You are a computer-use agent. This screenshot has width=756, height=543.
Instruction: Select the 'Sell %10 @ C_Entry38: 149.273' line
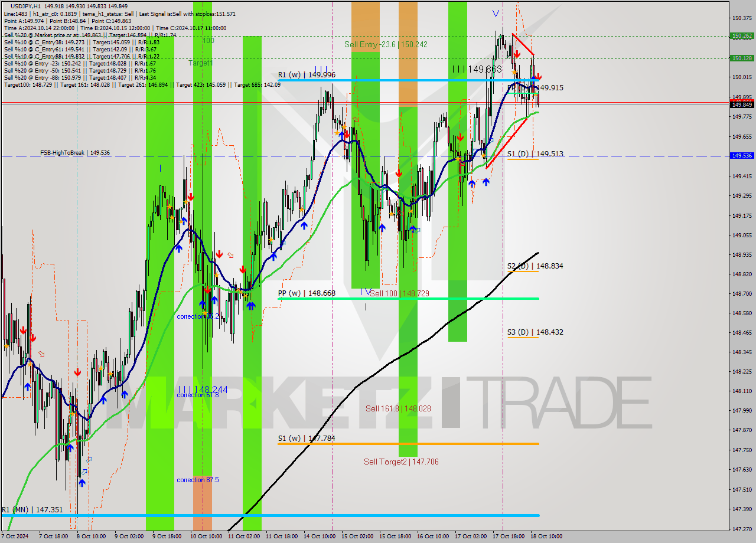pos(82,42)
